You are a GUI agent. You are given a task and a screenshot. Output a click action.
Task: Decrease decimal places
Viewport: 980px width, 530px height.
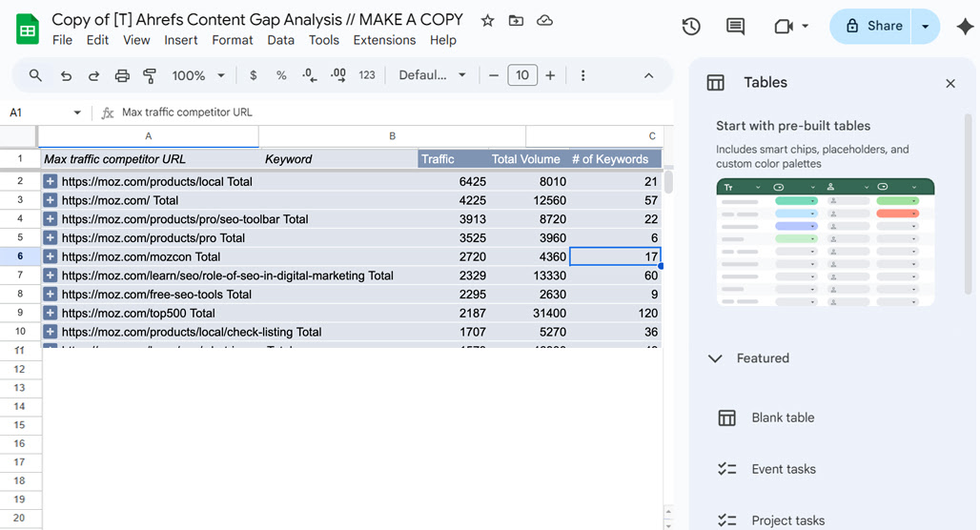pos(310,75)
